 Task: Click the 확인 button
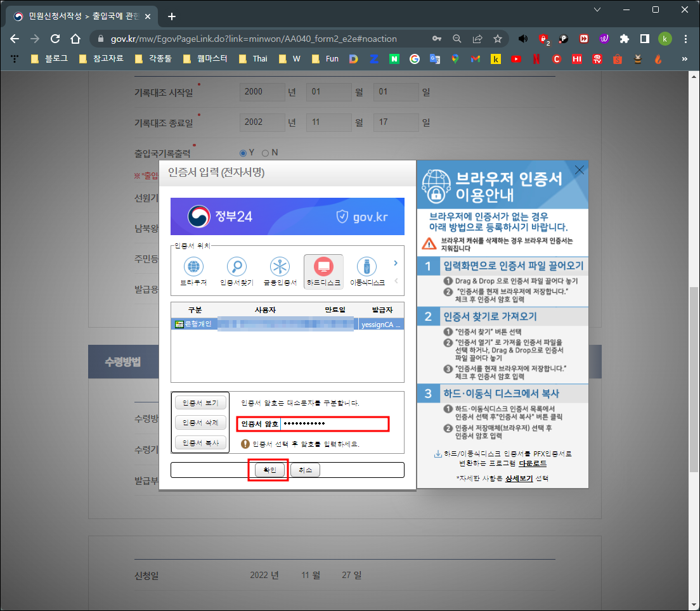[269, 470]
